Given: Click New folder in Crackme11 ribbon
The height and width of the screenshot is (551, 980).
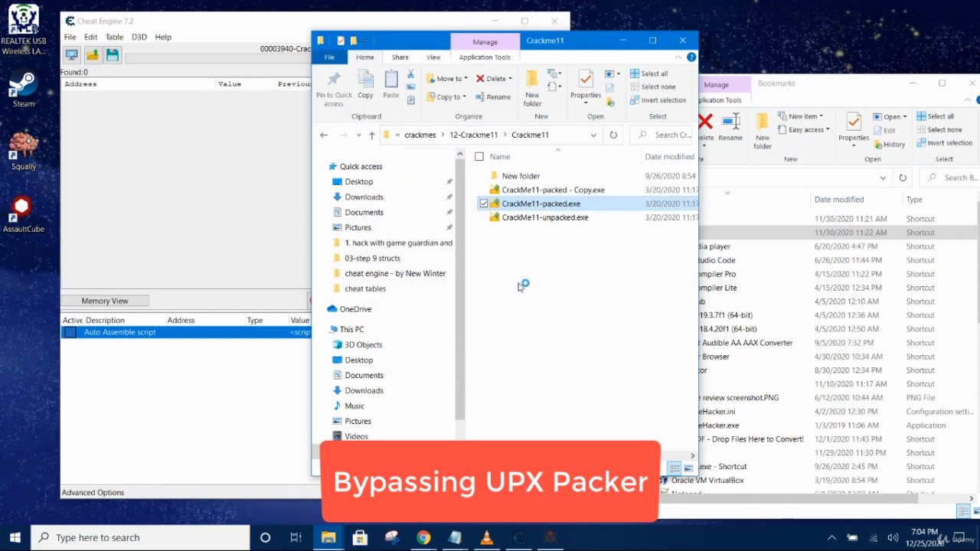Looking at the screenshot, I should [x=532, y=89].
